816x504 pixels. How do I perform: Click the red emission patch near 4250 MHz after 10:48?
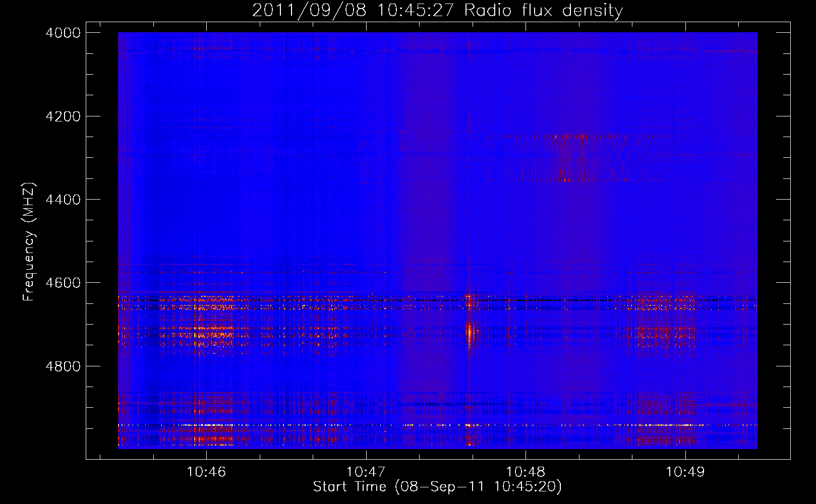[x=570, y=136]
